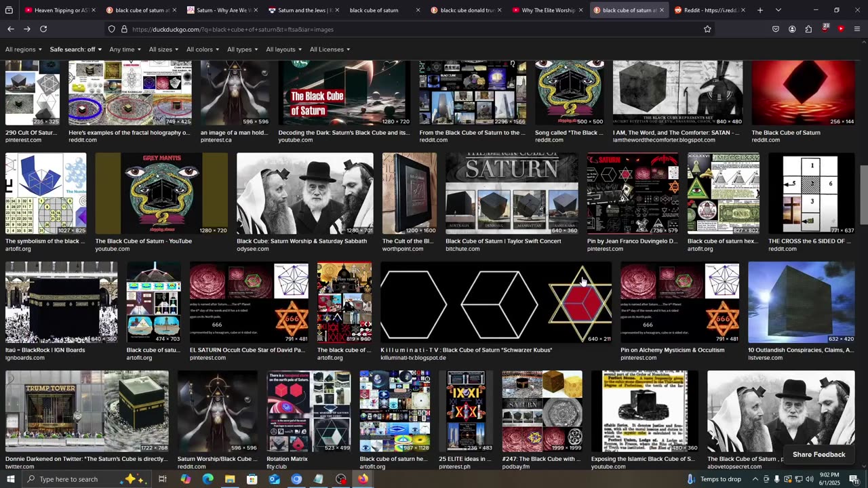Viewport: 868px width, 488px height.
Task: Open the 9:02 PM clock and date
Action: point(828,479)
